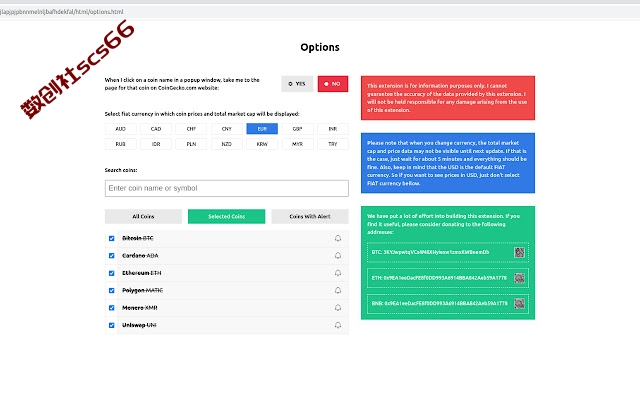This screenshot has width=640, height=400.
Task: Select PLN fiat currency
Action: click(191, 144)
